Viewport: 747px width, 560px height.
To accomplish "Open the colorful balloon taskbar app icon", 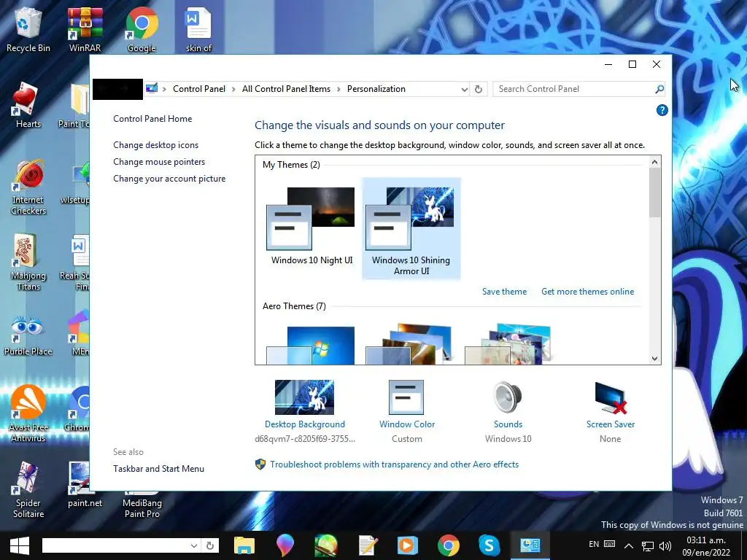I will click(x=285, y=545).
